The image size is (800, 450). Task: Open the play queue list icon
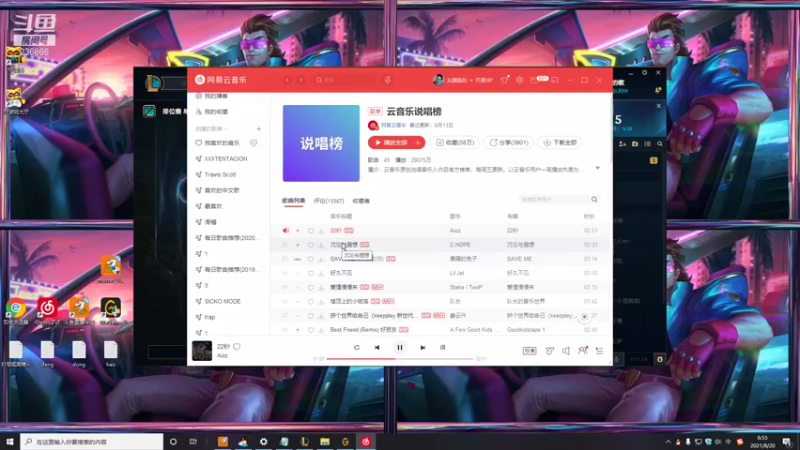599,351
